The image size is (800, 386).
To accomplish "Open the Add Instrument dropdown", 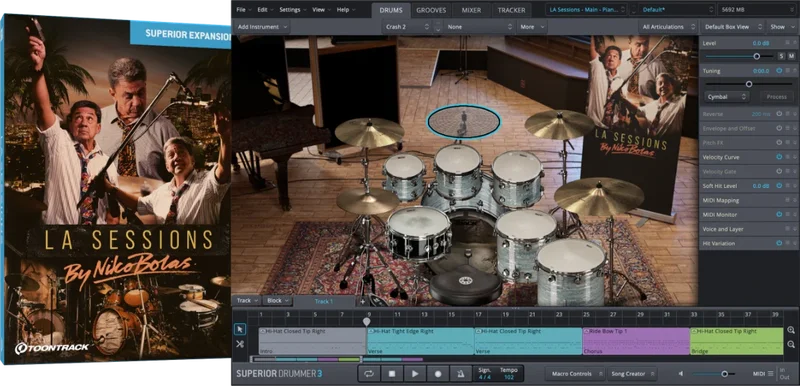I will [x=262, y=27].
